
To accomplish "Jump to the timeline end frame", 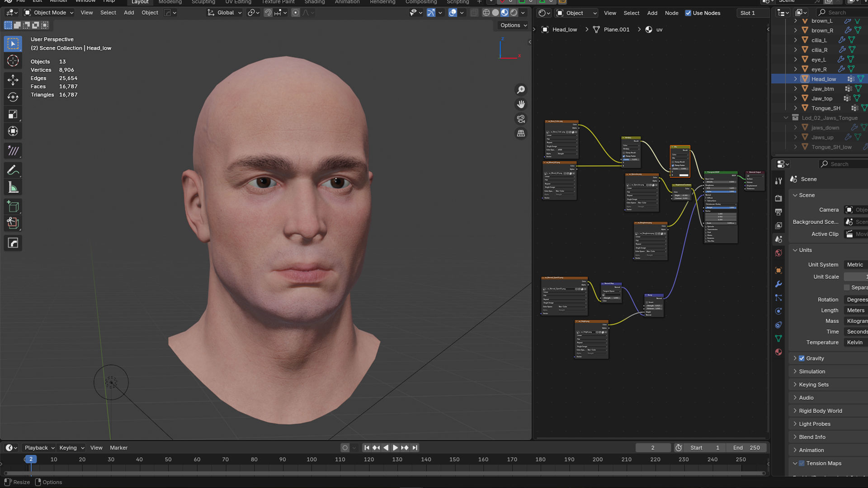I will click(415, 448).
